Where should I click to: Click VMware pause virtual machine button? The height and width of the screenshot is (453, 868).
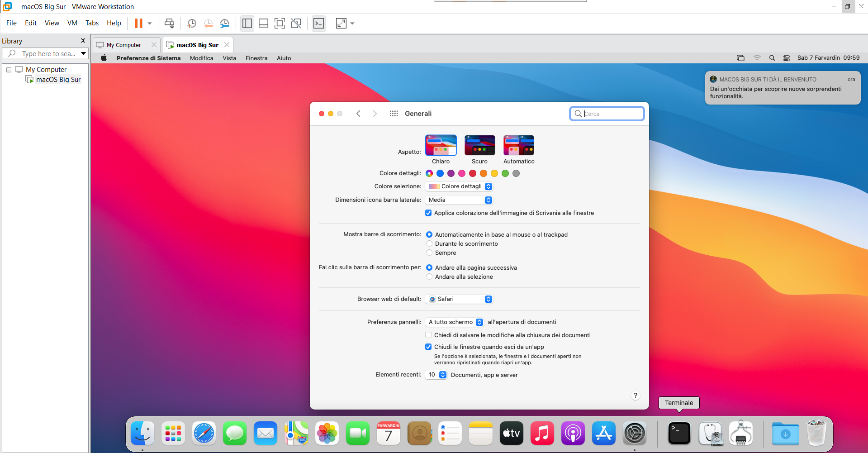click(x=138, y=23)
